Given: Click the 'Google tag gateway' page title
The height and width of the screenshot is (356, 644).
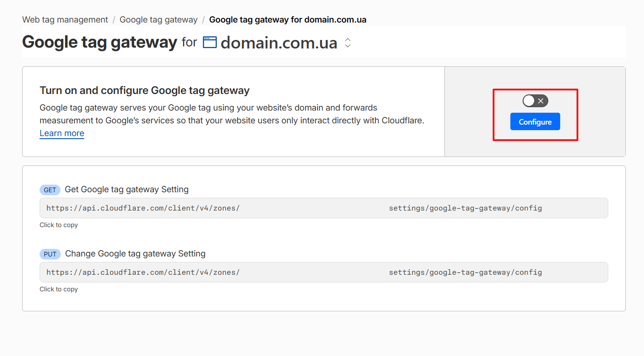Looking at the screenshot, I should (x=100, y=42).
